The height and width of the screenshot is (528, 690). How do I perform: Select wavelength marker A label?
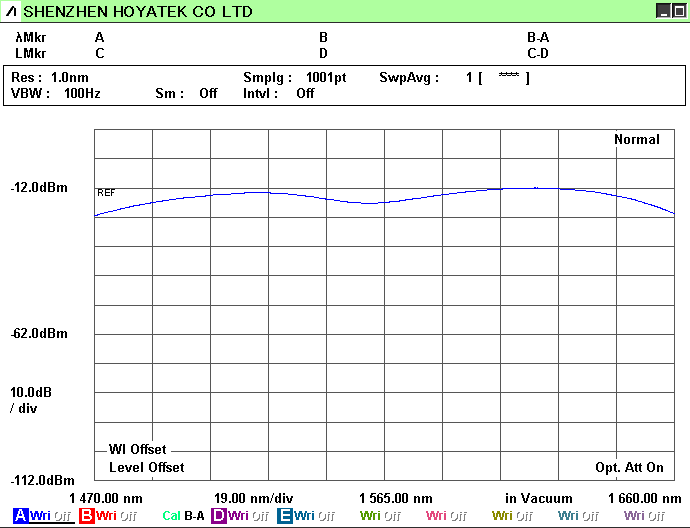point(99,37)
